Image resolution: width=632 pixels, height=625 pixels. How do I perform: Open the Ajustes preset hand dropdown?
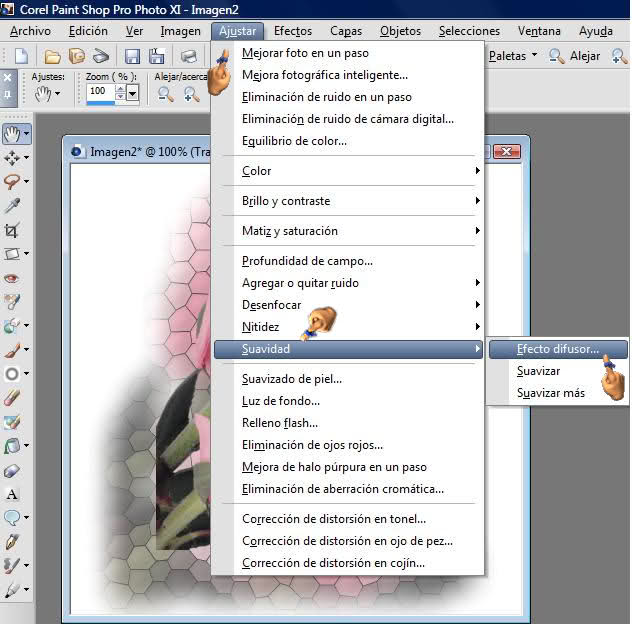48,94
